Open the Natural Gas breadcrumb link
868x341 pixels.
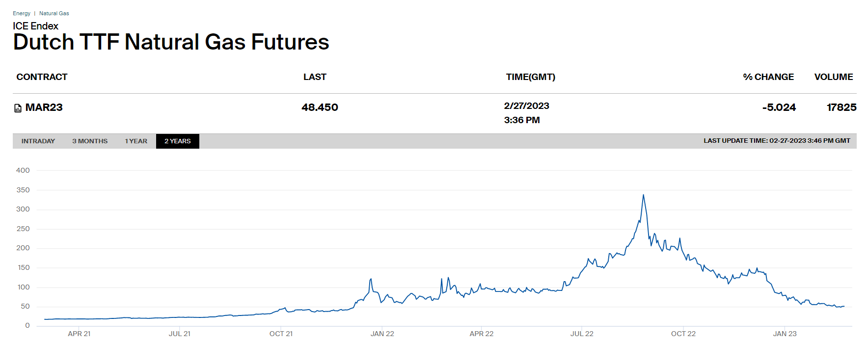[x=54, y=13]
